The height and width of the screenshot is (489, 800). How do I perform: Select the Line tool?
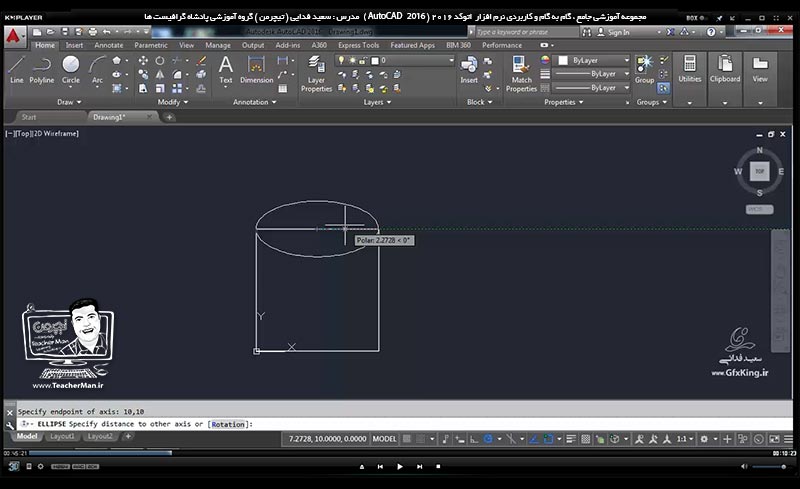[x=16, y=70]
